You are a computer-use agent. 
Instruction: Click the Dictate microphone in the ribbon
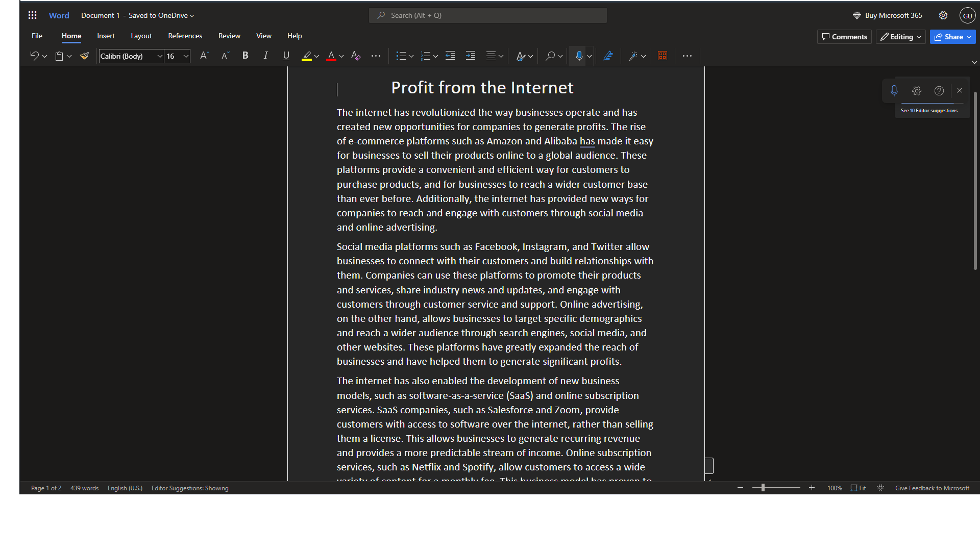click(x=579, y=56)
